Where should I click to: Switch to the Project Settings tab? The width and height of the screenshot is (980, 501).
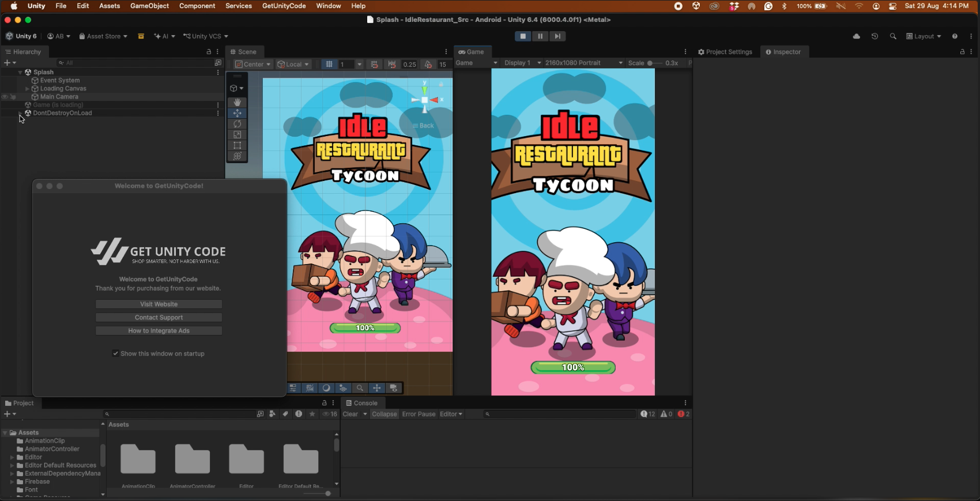point(725,52)
